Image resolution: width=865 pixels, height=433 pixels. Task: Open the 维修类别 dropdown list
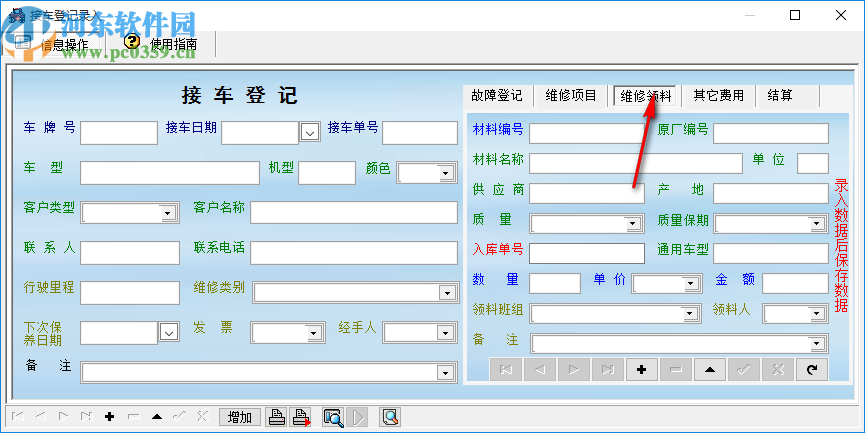(446, 293)
